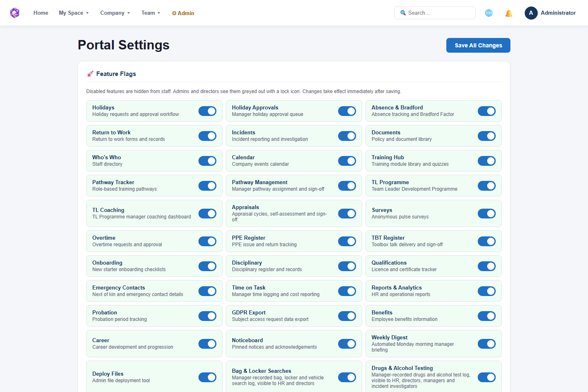Viewport: 588px width, 392px height.
Task: Toggle the Surveys feature switch
Action: click(487, 214)
